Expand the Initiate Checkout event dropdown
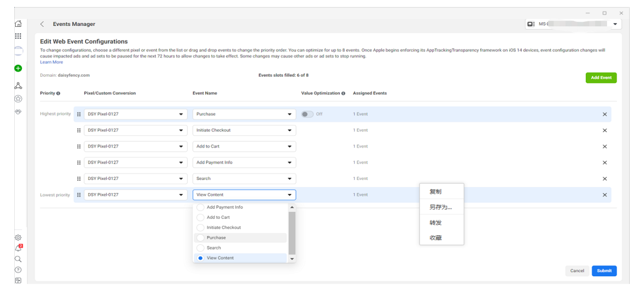The image size is (644, 302). pyautogui.click(x=244, y=130)
